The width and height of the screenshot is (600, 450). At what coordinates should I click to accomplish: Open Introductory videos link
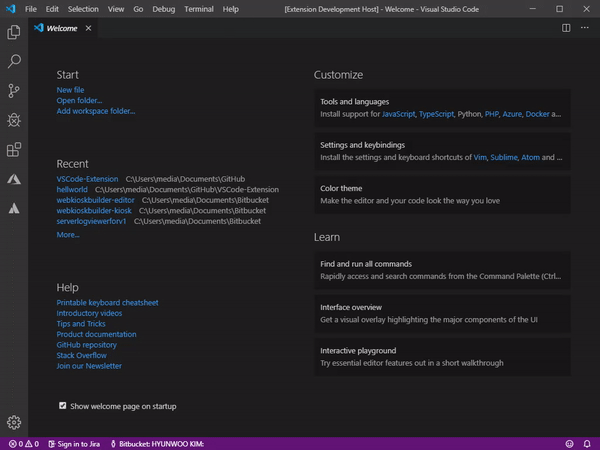89,313
